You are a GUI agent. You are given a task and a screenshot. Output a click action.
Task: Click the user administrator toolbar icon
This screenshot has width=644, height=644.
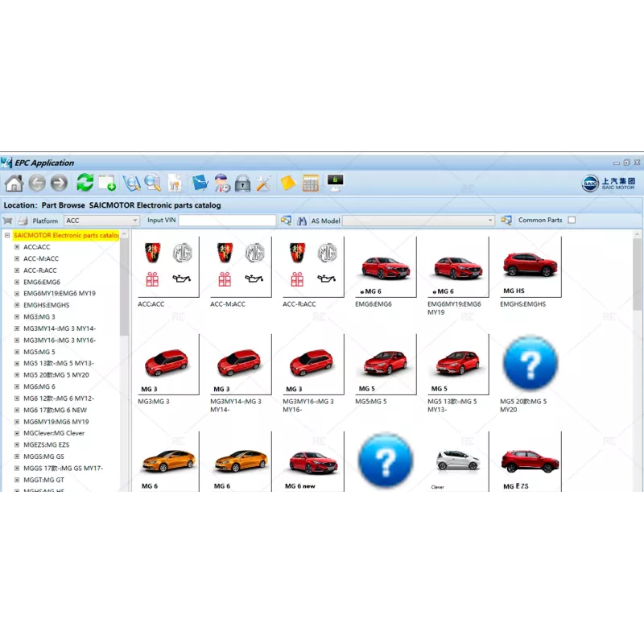220,183
